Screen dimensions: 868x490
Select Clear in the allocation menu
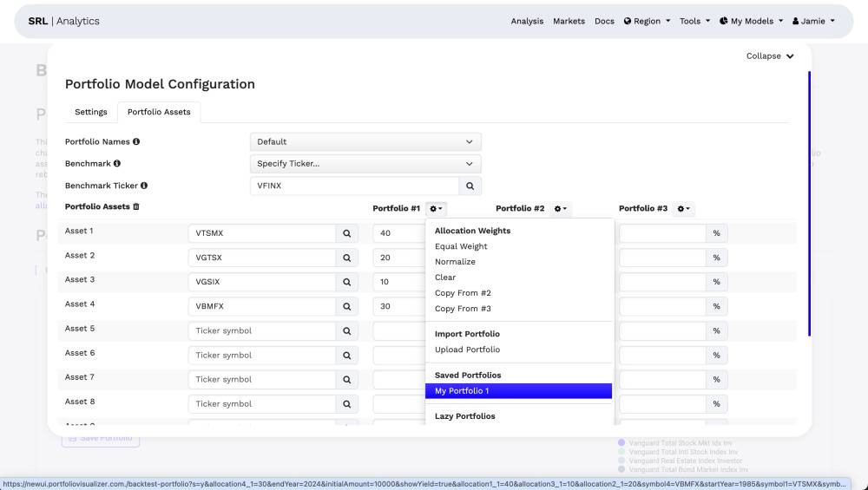445,277
